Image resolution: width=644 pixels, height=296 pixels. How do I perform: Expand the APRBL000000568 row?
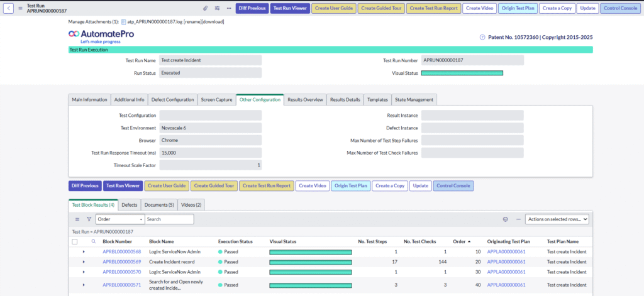point(84,251)
